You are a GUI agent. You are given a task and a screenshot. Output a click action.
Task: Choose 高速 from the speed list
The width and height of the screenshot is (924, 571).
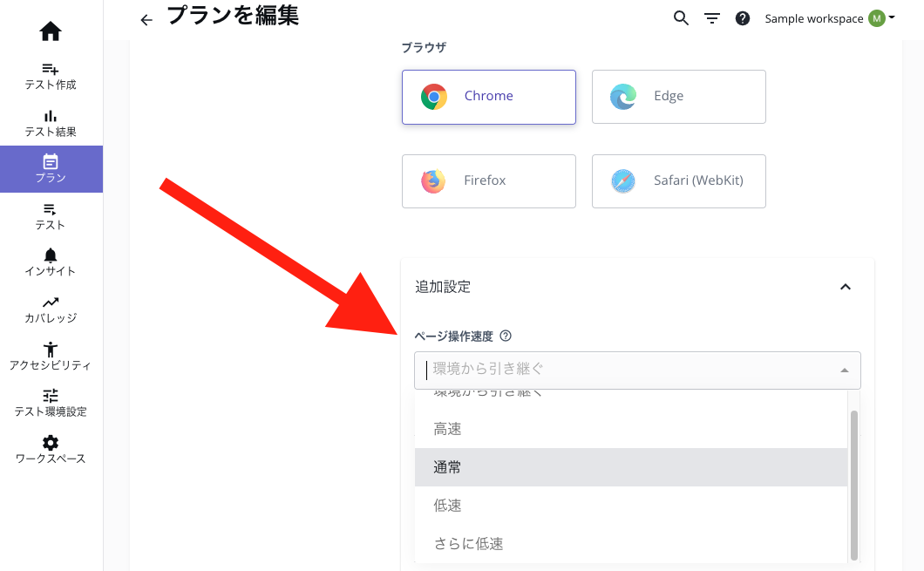point(631,429)
